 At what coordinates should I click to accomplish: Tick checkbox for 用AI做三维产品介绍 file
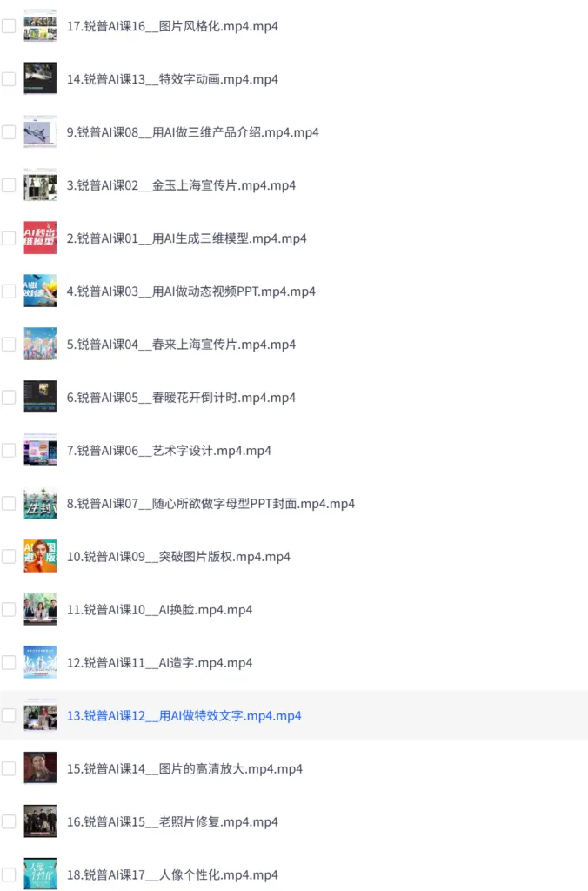tap(9, 132)
